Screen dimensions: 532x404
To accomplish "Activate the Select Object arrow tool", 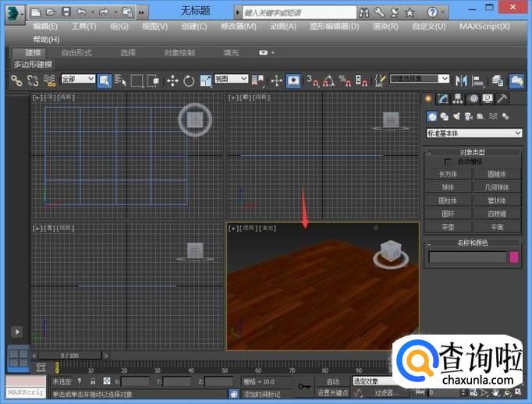I will pyautogui.click(x=105, y=80).
